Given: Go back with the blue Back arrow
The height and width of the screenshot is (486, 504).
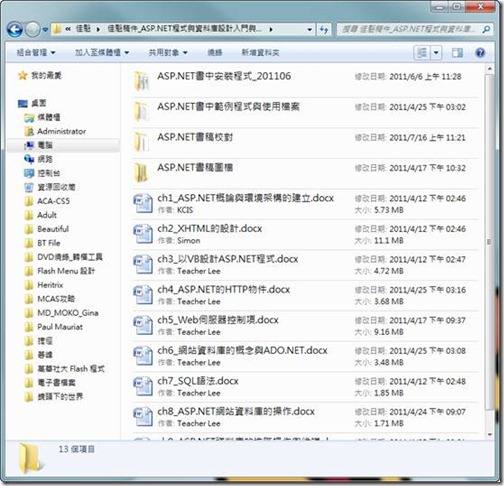Looking at the screenshot, I should click(x=15, y=30).
